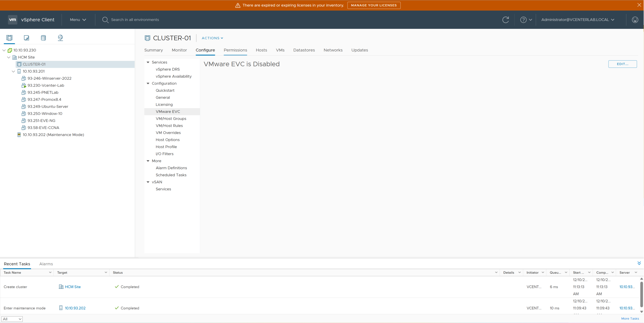This screenshot has height=323, width=644.
Task: Open the ACTIONS dropdown for CLUSTER-01
Action: pos(212,38)
